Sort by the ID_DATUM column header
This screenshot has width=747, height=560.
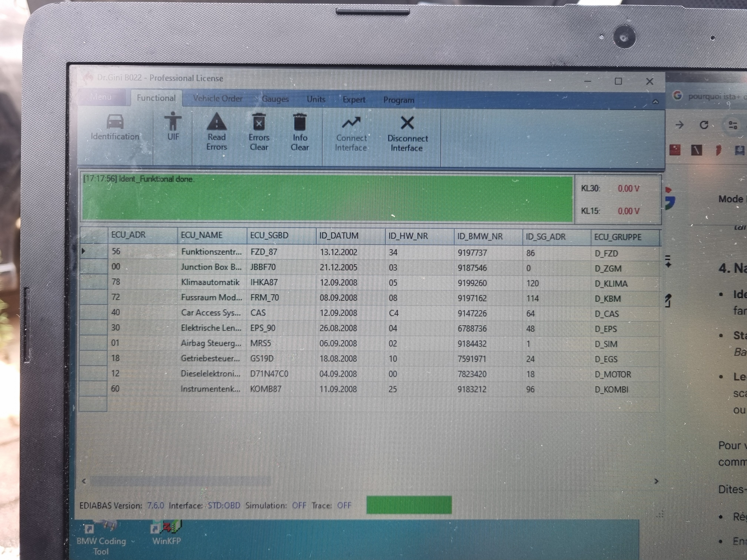[351, 236]
